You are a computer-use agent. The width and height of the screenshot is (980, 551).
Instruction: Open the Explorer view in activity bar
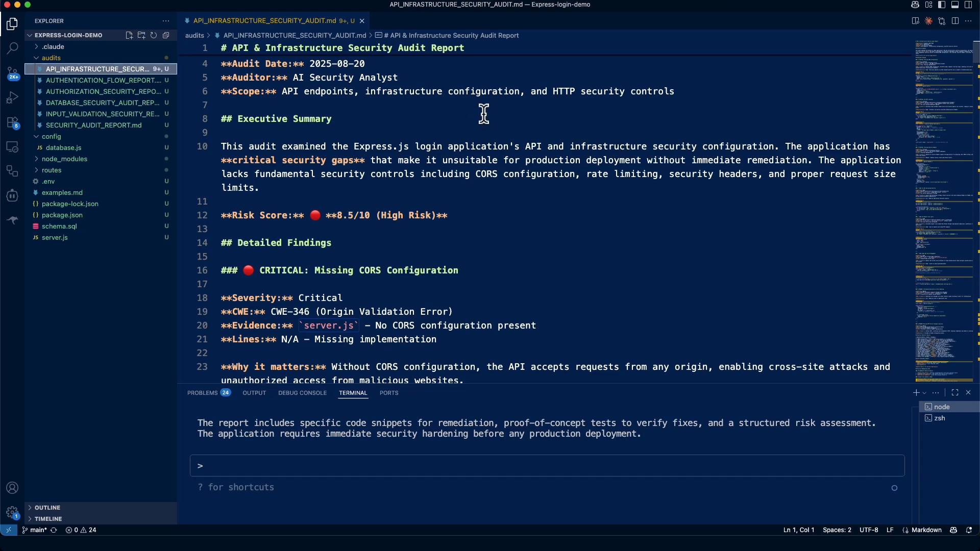(x=12, y=24)
